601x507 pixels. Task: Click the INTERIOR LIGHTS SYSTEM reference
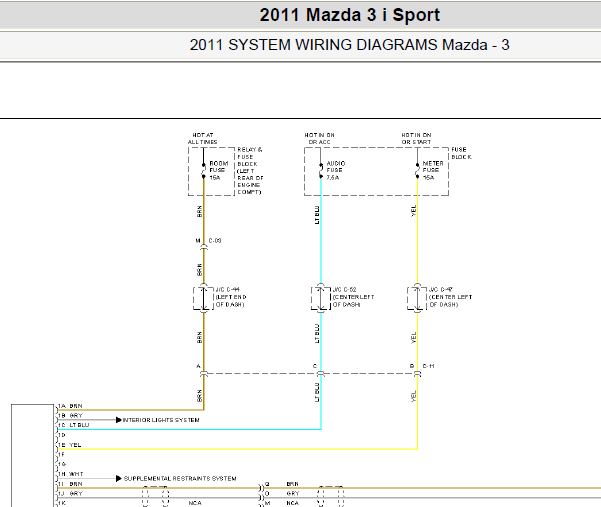161,420
